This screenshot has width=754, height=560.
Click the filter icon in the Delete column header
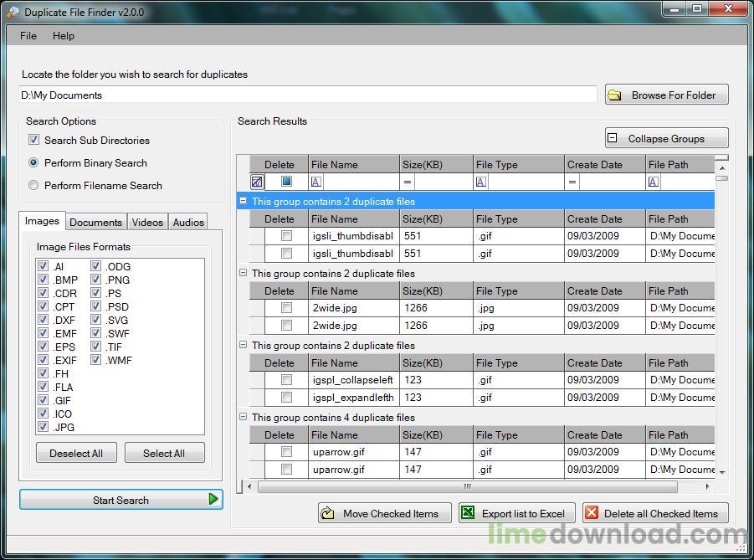click(259, 181)
